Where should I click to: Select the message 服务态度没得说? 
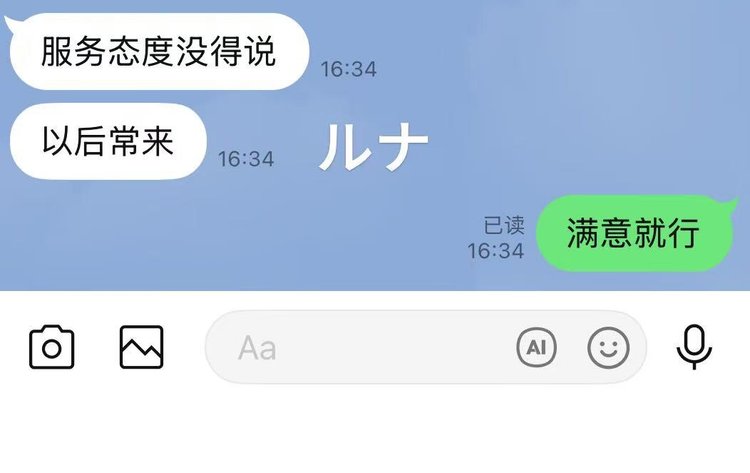coord(159,51)
